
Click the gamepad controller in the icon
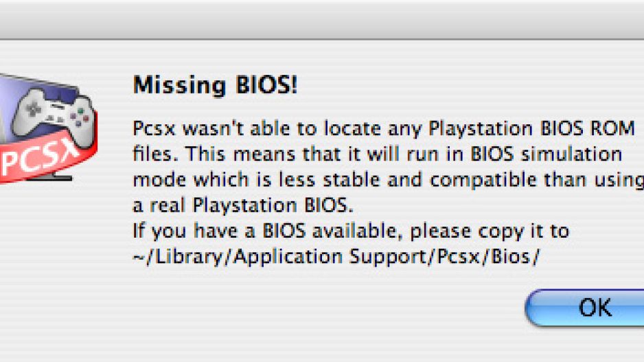pos(56,114)
